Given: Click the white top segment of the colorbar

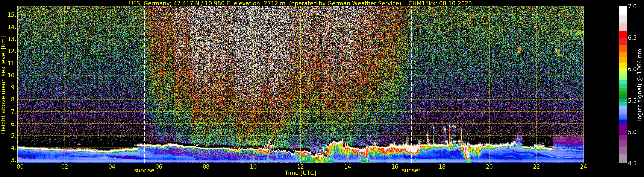Looking at the screenshot, I should pyautogui.click(x=623, y=11).
